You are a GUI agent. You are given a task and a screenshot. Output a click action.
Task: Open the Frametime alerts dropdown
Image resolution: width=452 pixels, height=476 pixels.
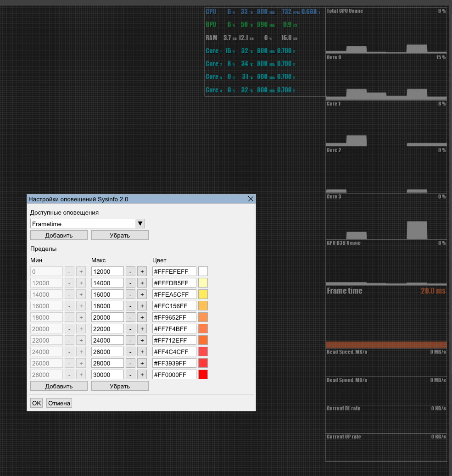(x=140, y=224)
